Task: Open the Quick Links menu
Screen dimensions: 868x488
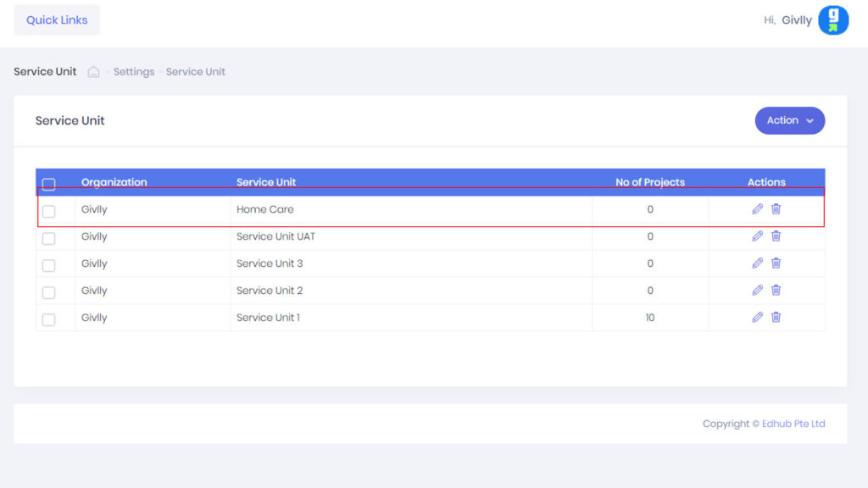Action: click(57, 20)
